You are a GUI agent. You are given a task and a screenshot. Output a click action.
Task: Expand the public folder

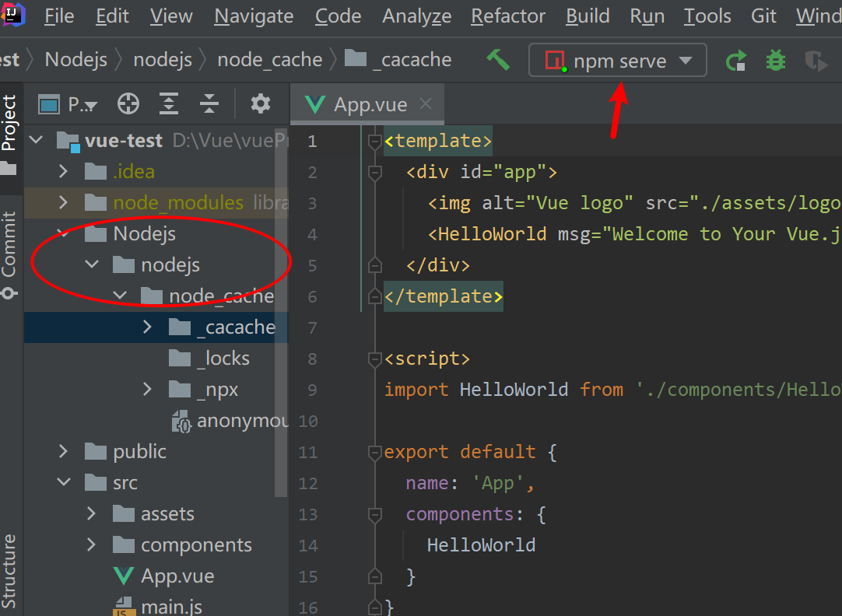[63, 451]
